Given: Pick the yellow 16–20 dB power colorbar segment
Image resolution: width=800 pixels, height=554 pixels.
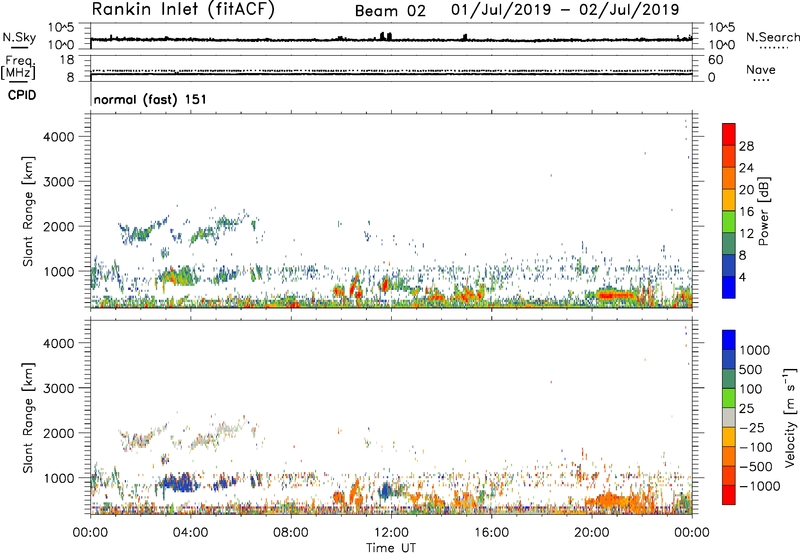Looking at the screenshot, I should pos(729,200).
